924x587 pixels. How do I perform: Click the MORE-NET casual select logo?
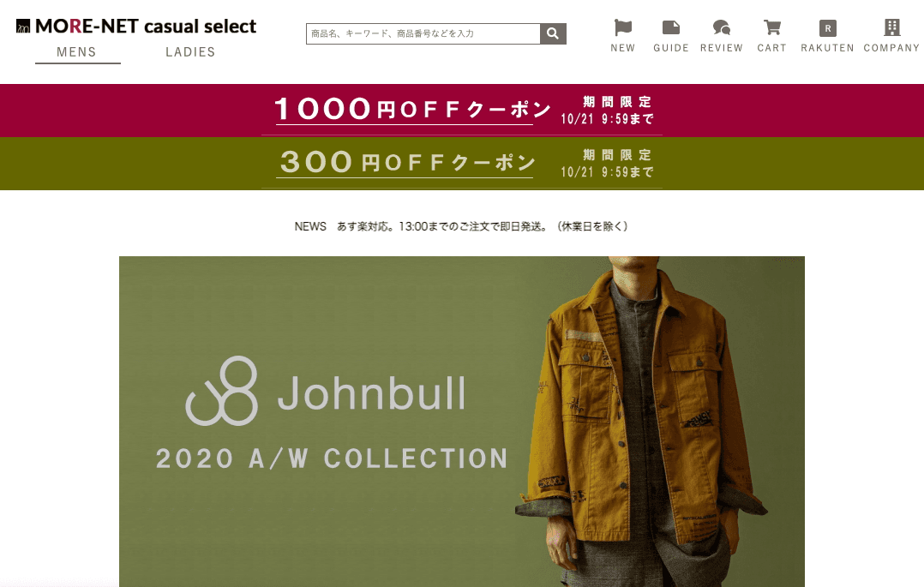136,26
